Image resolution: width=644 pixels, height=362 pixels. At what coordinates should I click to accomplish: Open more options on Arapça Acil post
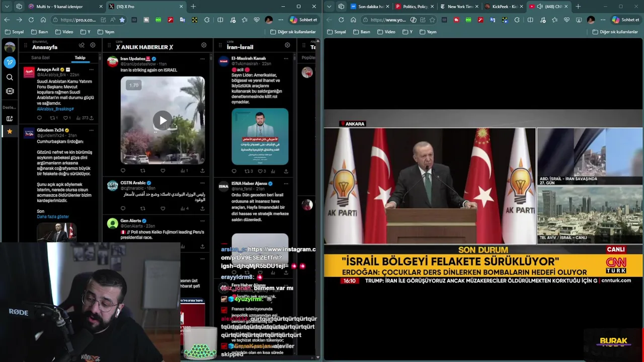pos(91,69)
